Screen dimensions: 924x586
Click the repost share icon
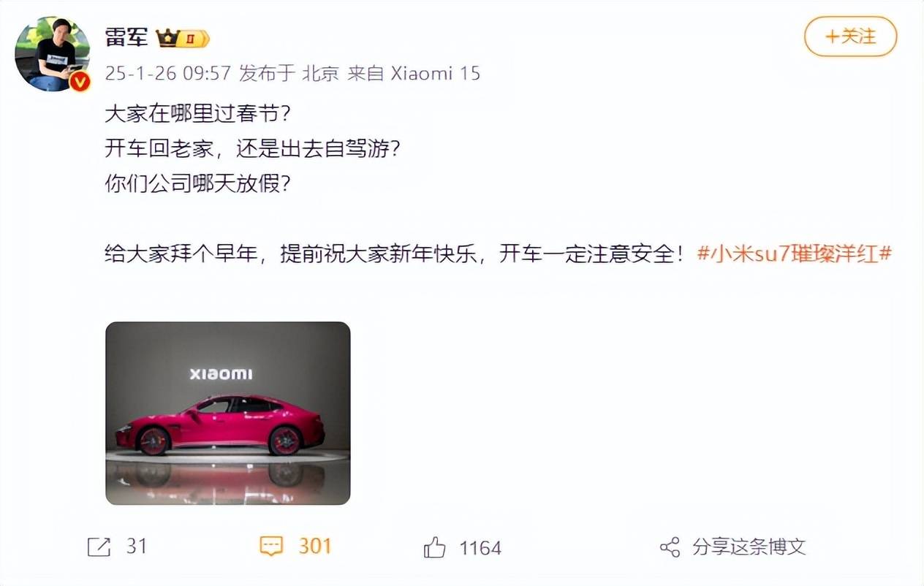[x=99, y=547]
